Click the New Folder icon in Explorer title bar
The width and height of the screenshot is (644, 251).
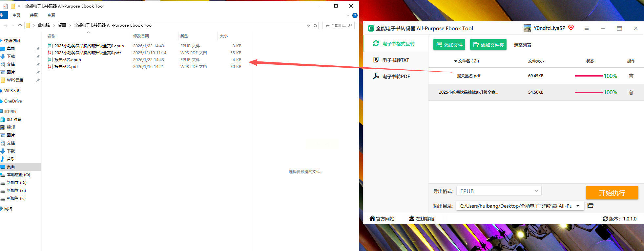[13, 6]
